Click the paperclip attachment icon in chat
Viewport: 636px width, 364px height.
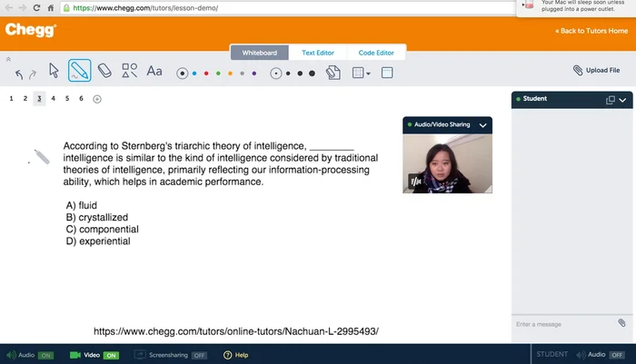coord(621,322)
